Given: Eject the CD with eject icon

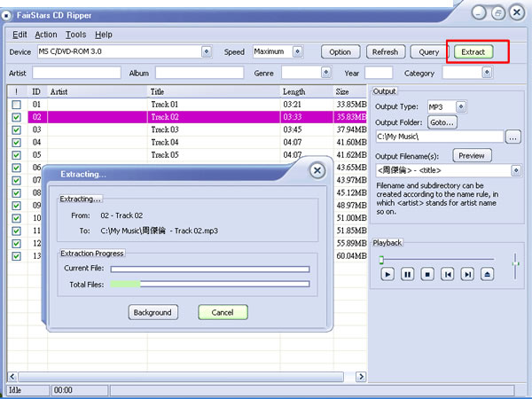Looking at the screenshot, I should pos(489,275).
